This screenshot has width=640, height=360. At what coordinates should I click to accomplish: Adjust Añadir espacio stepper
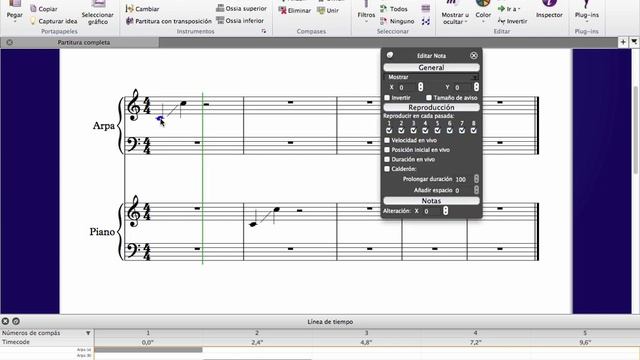pos(476,190)
